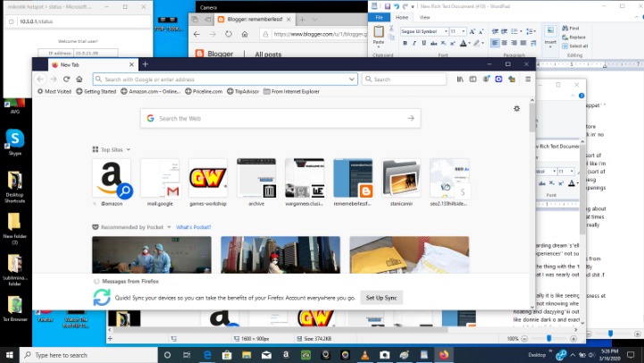Open From Internet Explorer bookmarks folder

point(291,91)
